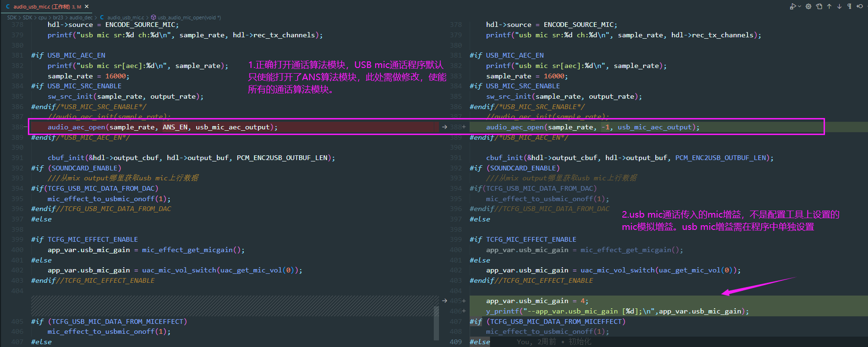Screen dimensions: 868x347
Task: Expand audio_dec breadcrumb segment
Action: (81, 17)
